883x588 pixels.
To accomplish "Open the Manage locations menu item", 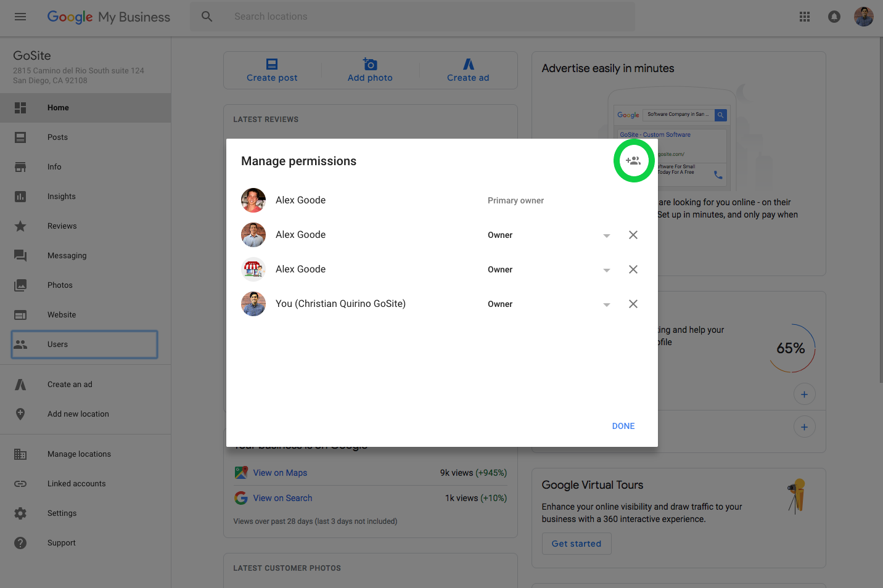I will coord(85,454).
